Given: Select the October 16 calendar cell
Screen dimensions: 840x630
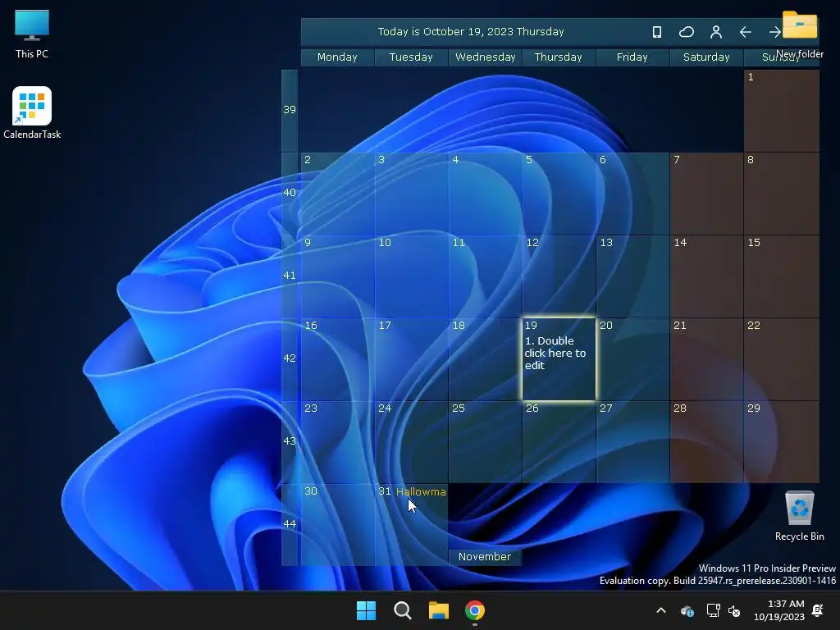Looking at the screenshot, I should pyautogui.click(x=337, y=359).
